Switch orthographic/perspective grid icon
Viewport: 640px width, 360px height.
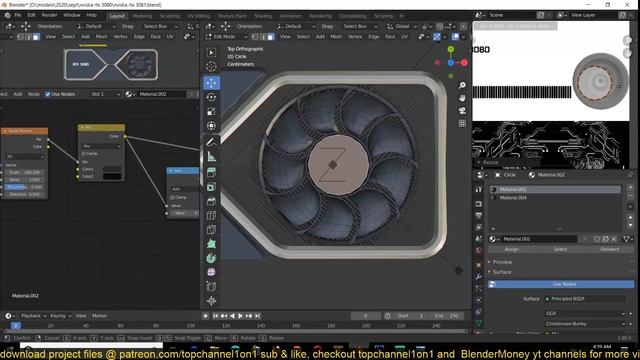(462, 123)
